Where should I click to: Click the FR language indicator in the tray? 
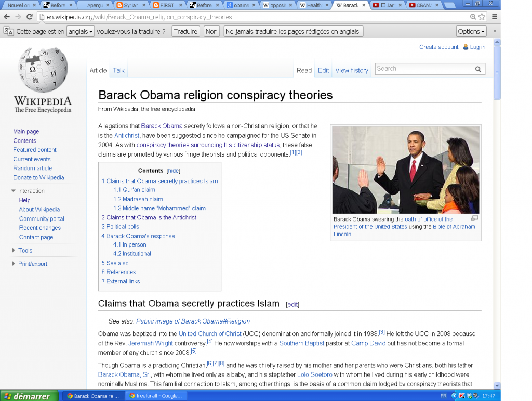(x=443, y=396)
